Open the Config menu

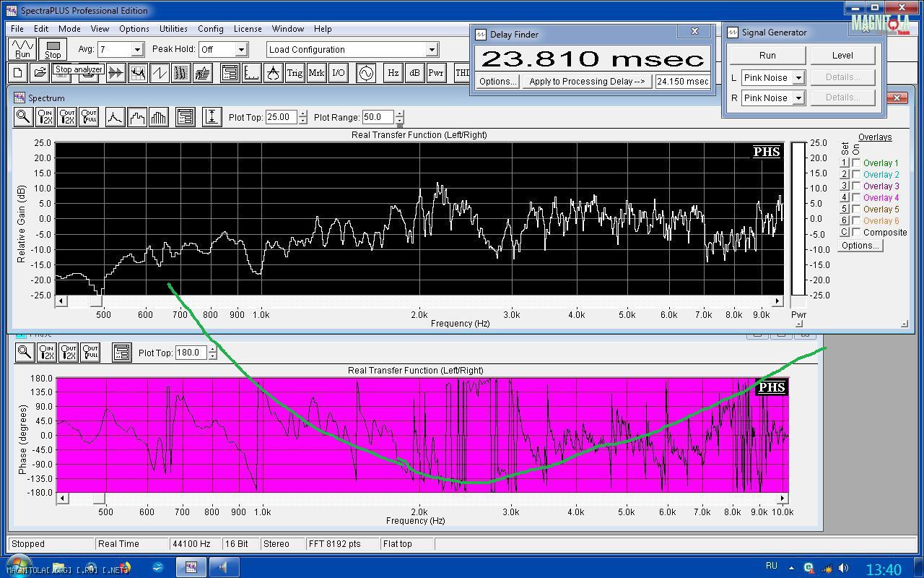211,29
